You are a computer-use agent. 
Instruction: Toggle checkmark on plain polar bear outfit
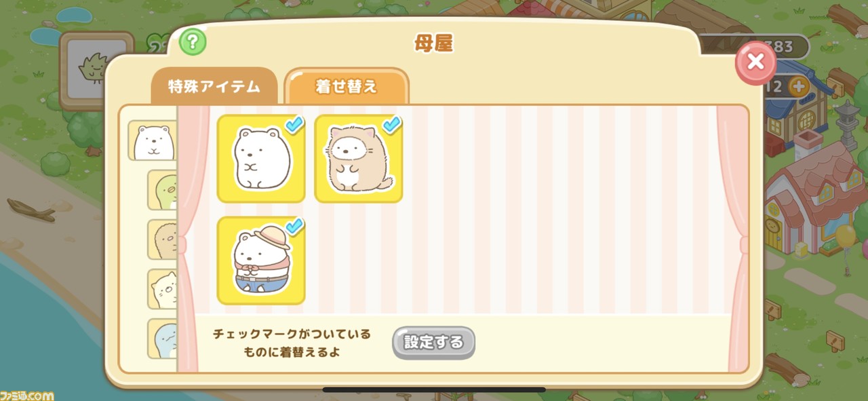[294, 124]
